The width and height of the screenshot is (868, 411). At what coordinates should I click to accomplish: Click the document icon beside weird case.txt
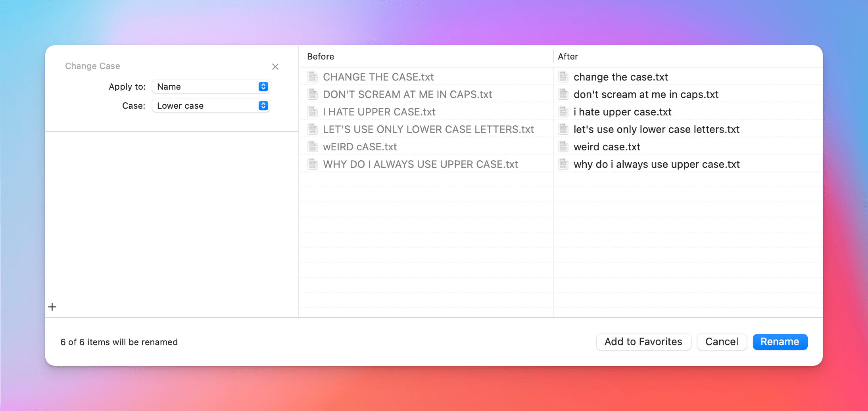tap(564, 146)
